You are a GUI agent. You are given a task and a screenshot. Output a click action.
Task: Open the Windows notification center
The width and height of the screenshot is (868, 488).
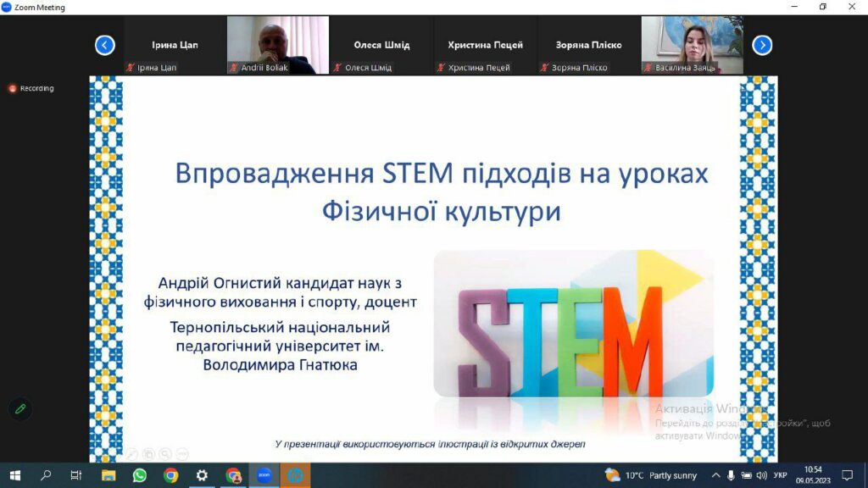click(846, 475)
